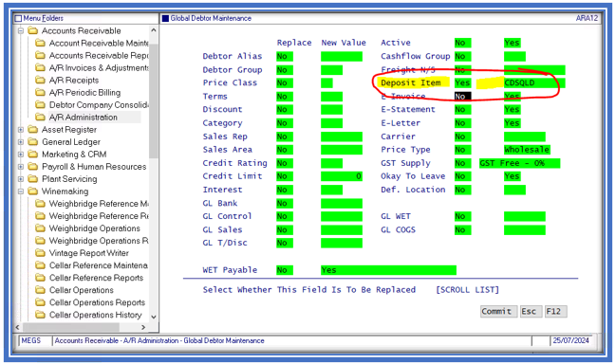Select the Cellar Operations folder icon
The width and height of the screenshot is (616, 364).
[40, 290]
